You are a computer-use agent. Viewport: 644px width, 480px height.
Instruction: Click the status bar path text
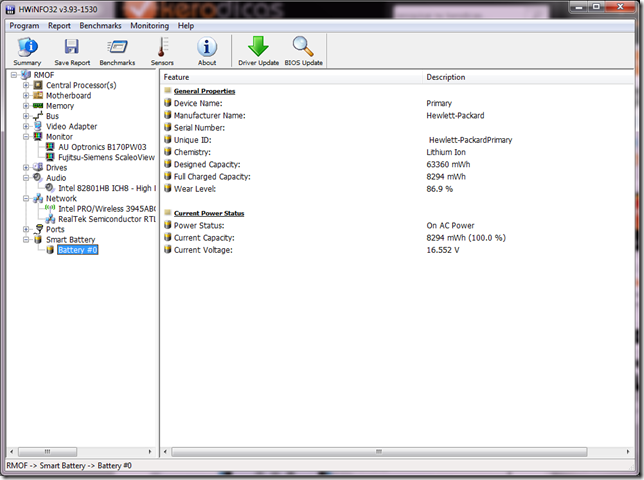69,466
